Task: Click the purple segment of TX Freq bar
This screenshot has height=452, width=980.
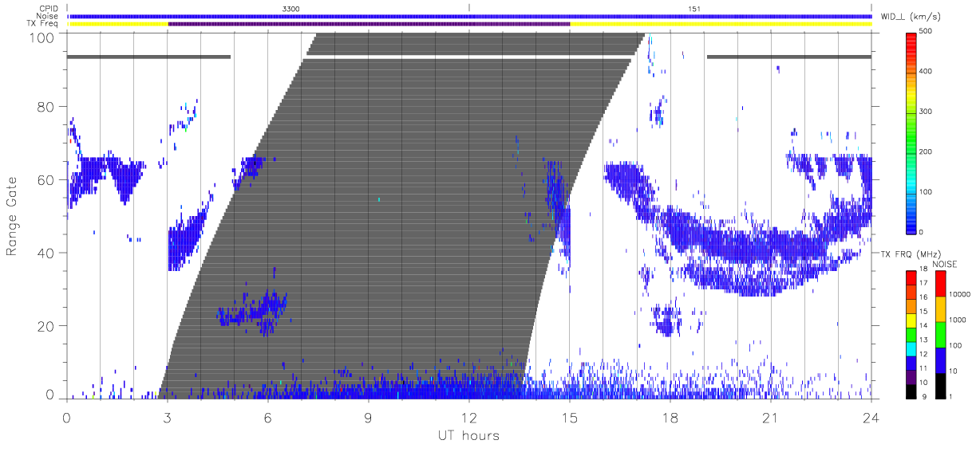Action: [369, 24]
